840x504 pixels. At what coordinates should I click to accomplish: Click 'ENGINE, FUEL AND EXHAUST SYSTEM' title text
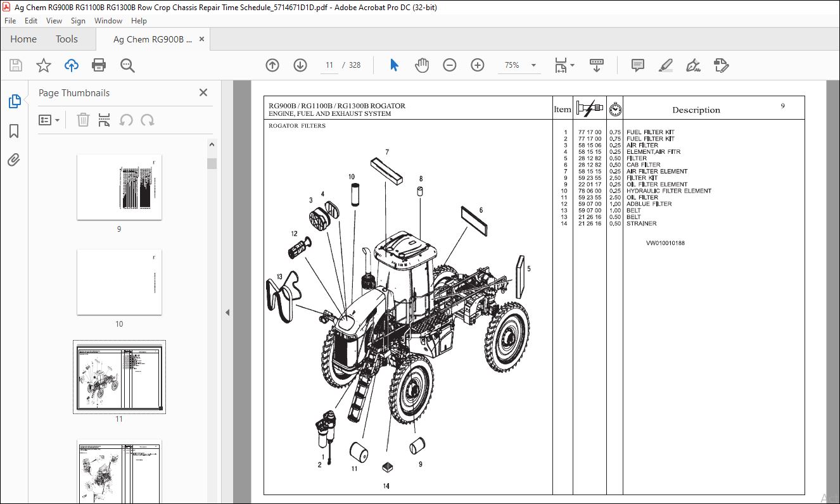329,114
